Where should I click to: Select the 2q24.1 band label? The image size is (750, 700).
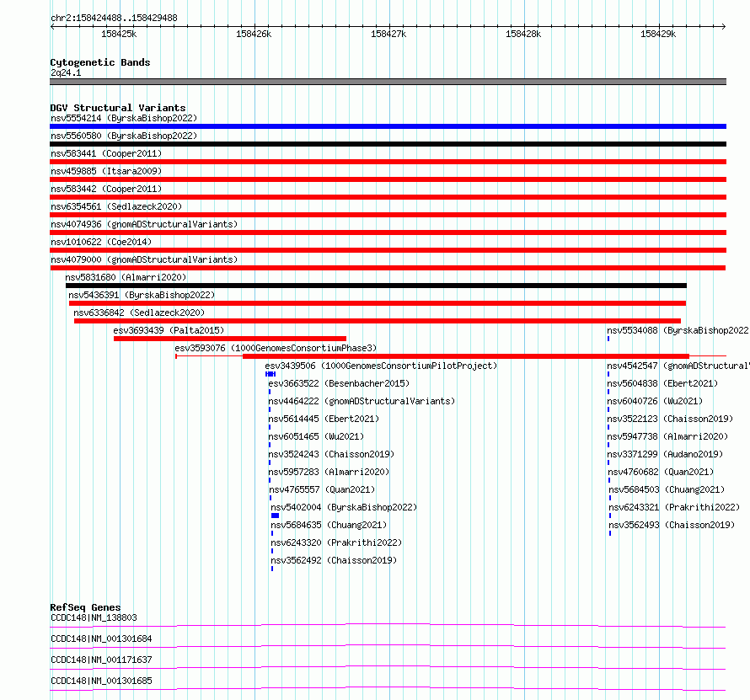click(66, 72)
